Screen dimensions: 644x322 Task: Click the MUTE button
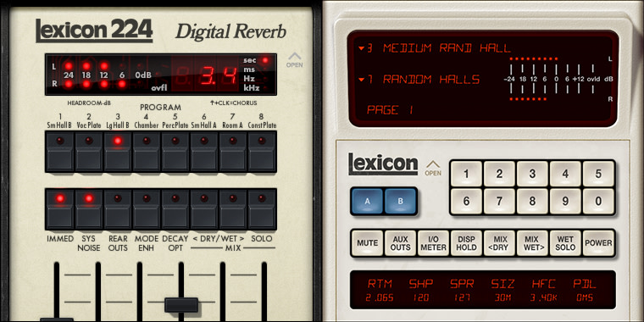point(367,243)
